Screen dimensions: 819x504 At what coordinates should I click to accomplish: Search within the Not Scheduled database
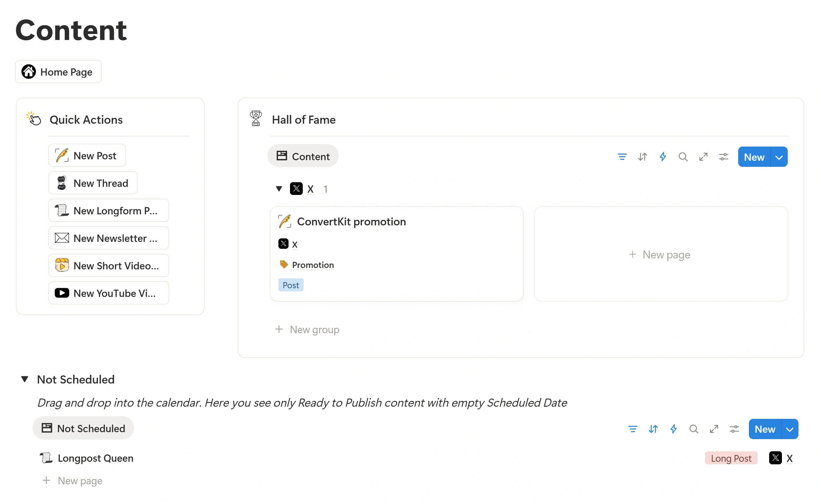[693, 429]
